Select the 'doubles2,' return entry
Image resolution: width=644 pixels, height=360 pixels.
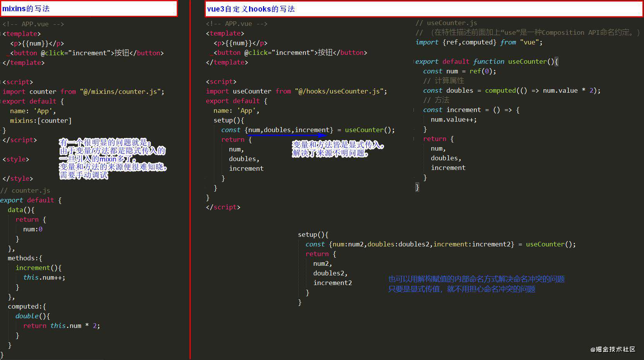pos(331,273)
